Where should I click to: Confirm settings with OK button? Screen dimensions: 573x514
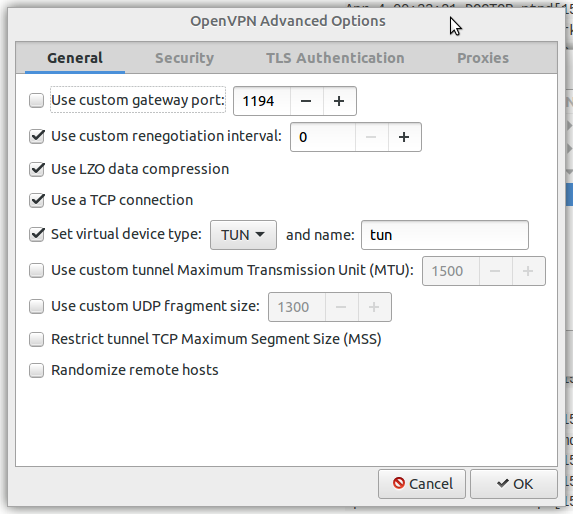tap(514, 484)
